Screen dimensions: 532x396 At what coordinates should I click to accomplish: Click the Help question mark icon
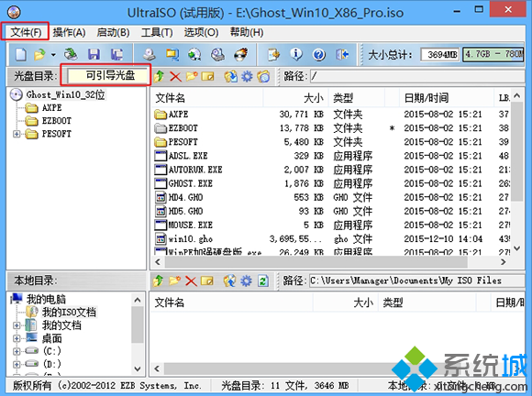(319, 54)
